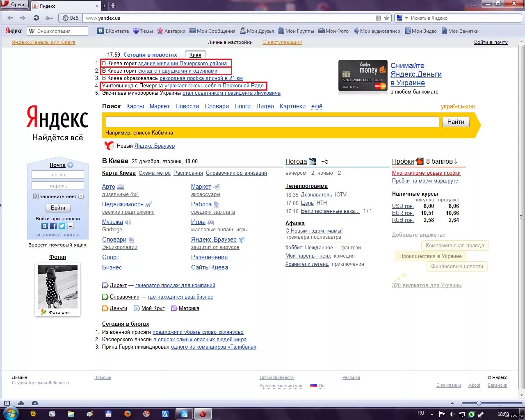Screen dimensions: 525x420
Task: Open Firefox from the taskbar
Action: click(128, 414)
